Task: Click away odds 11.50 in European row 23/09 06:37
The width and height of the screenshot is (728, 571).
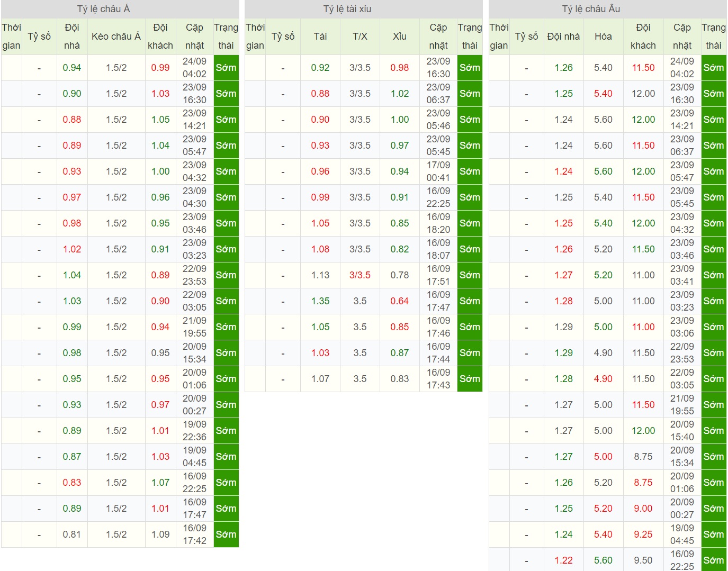Action: [643, 146]
